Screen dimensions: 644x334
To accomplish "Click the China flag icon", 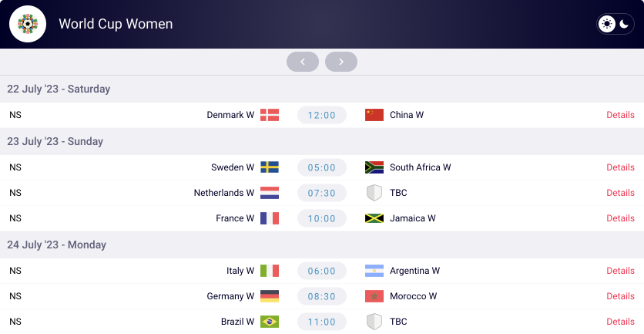I will [x=374, y=115].
